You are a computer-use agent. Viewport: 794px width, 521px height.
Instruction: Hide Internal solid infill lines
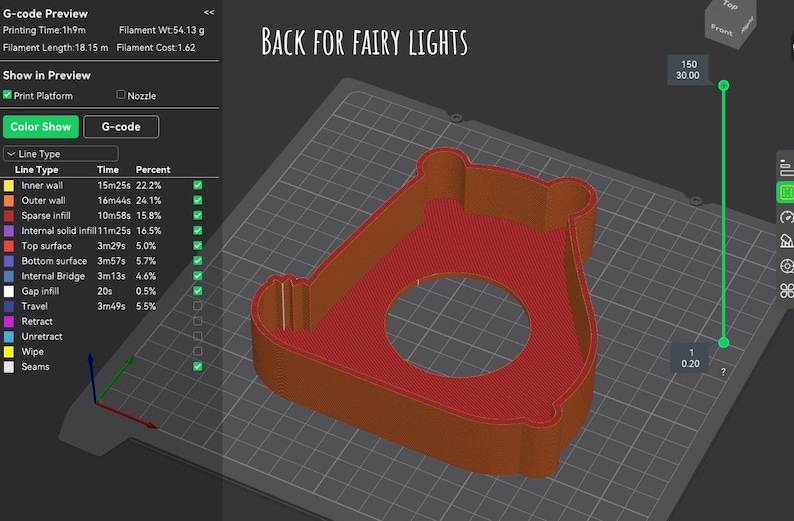point(197,230)
